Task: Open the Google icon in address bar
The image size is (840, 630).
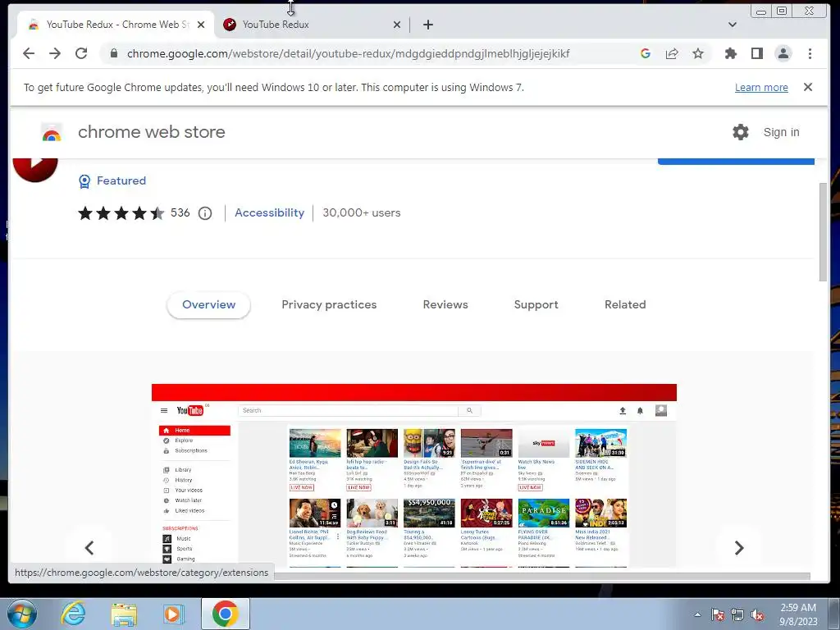Action: [x=646, y=53]
